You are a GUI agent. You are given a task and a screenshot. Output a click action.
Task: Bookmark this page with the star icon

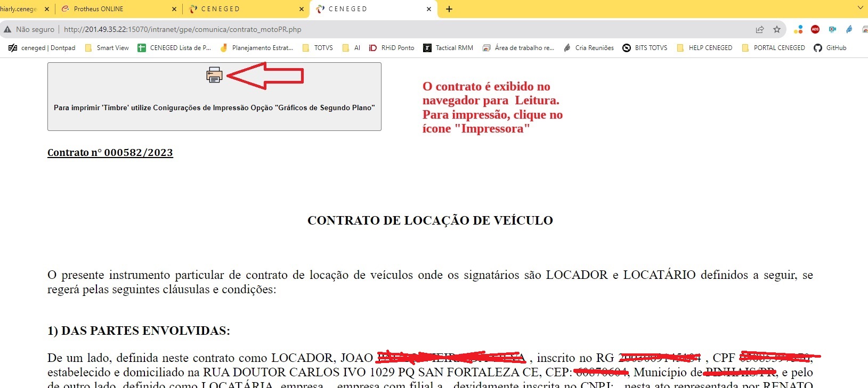click(x=777, y=29)
